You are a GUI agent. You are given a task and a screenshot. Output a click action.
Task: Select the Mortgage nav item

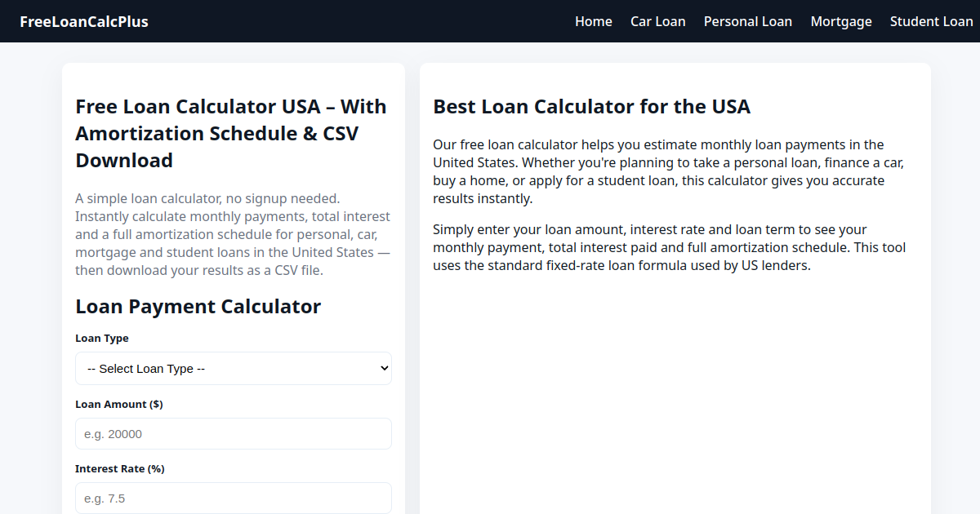pyautogui.click(x=841, y=21)
